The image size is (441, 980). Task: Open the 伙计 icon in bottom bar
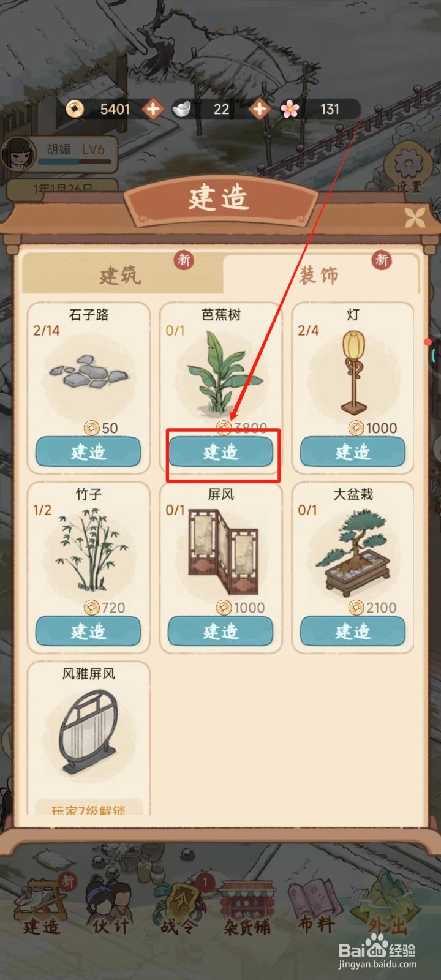click(x=111, y=907)
